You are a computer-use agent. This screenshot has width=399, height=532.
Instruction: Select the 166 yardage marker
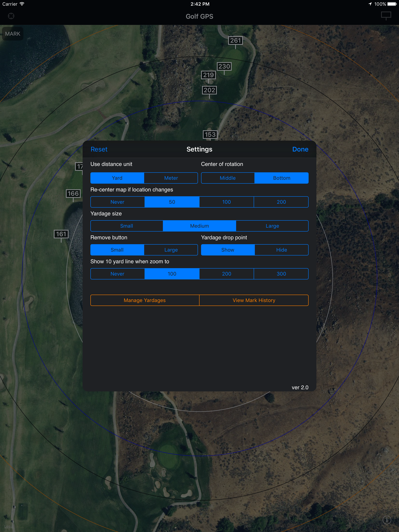tap(73, 194)
